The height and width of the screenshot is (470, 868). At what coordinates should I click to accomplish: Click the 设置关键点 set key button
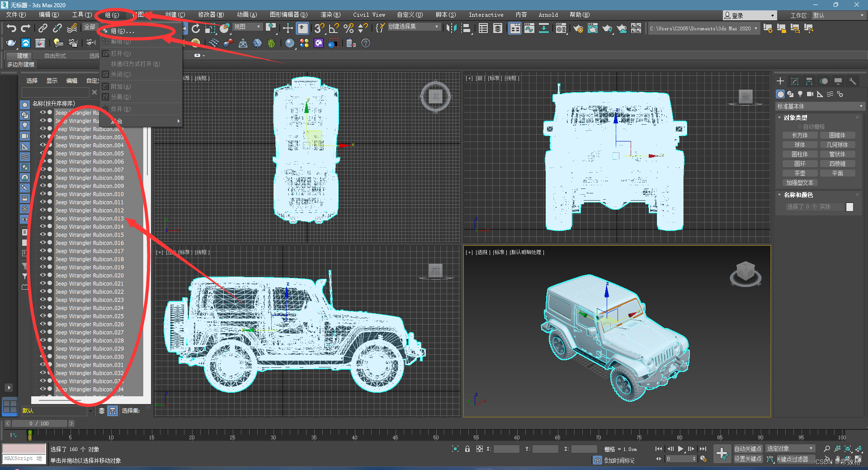(748, 459)
